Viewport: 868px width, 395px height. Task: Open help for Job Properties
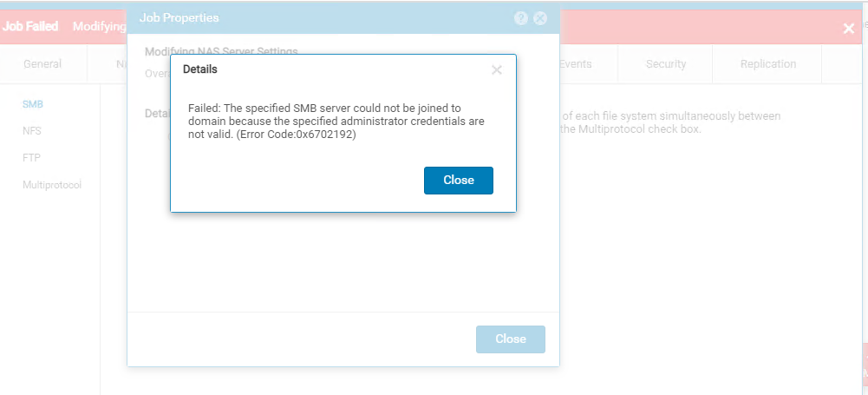click(521, 18)
